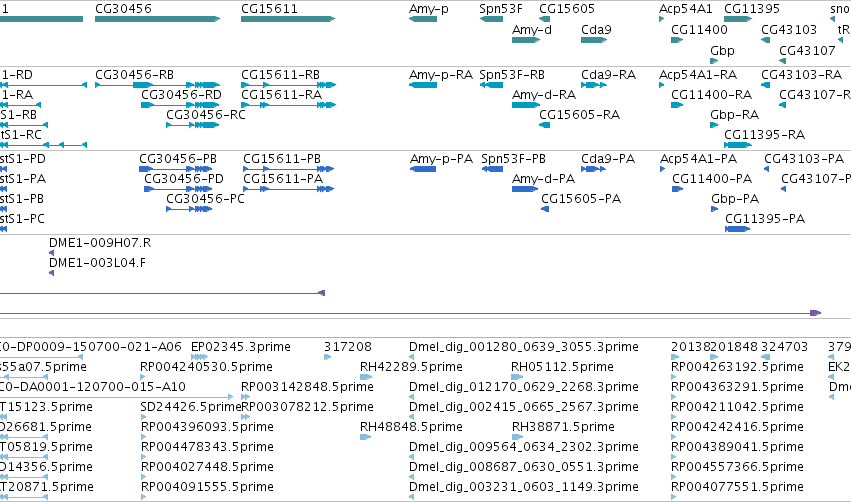851x502 pixels.
Task: Click transcript CG15605-RA
Action: [579, 115]
